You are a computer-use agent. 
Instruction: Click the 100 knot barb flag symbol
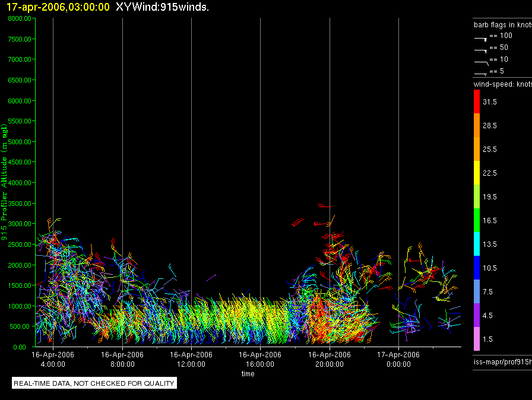[481, 39]
